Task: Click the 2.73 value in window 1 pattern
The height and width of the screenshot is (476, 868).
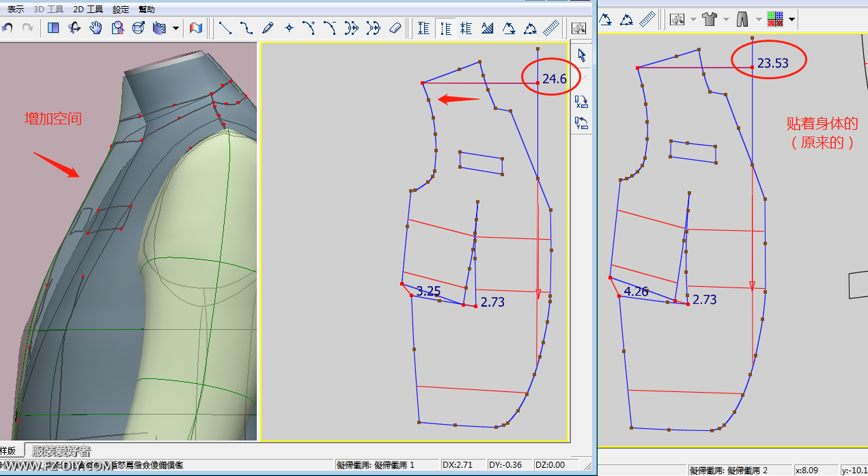Action: click(492, 301)
